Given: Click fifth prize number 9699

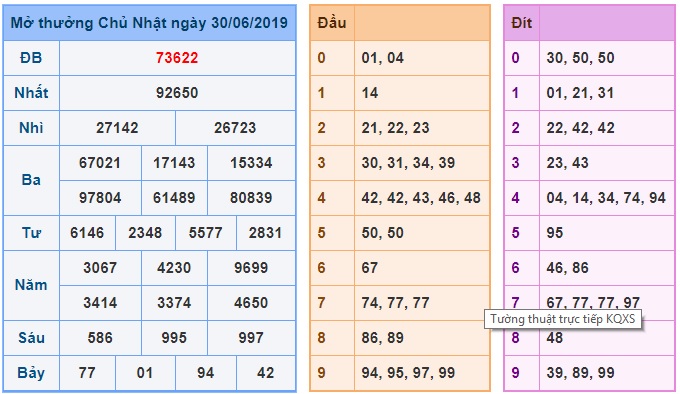Looking at the screenshot, I should 251,268.
